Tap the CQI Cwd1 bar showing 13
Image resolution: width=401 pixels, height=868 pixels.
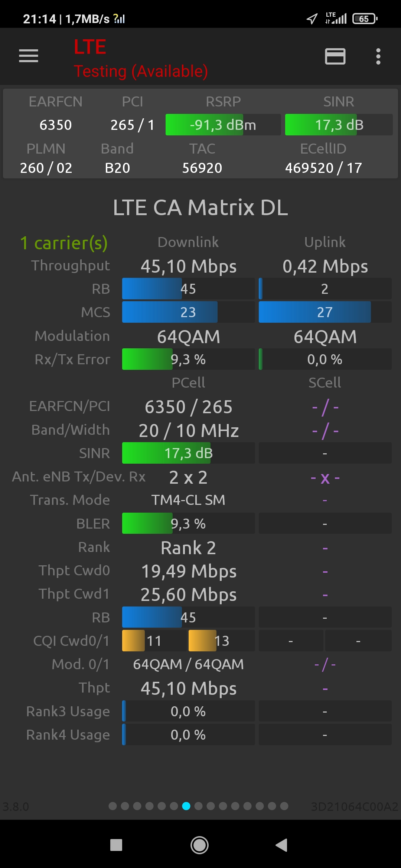(221, 641)
